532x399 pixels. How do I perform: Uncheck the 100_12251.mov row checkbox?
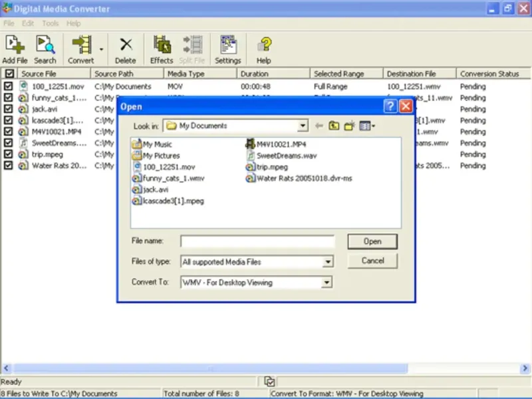[x=8, y=86]
